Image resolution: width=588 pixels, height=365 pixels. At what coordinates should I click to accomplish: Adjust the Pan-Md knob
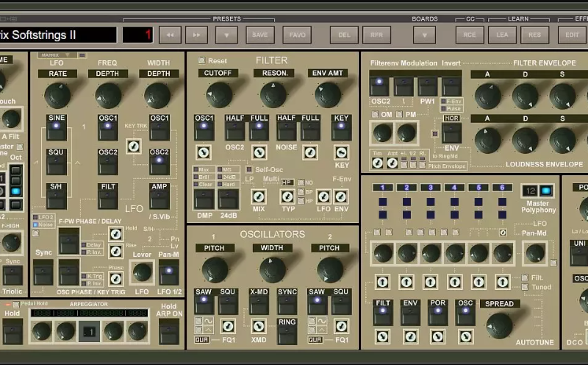pyautogui.click(x=535, y=252)
